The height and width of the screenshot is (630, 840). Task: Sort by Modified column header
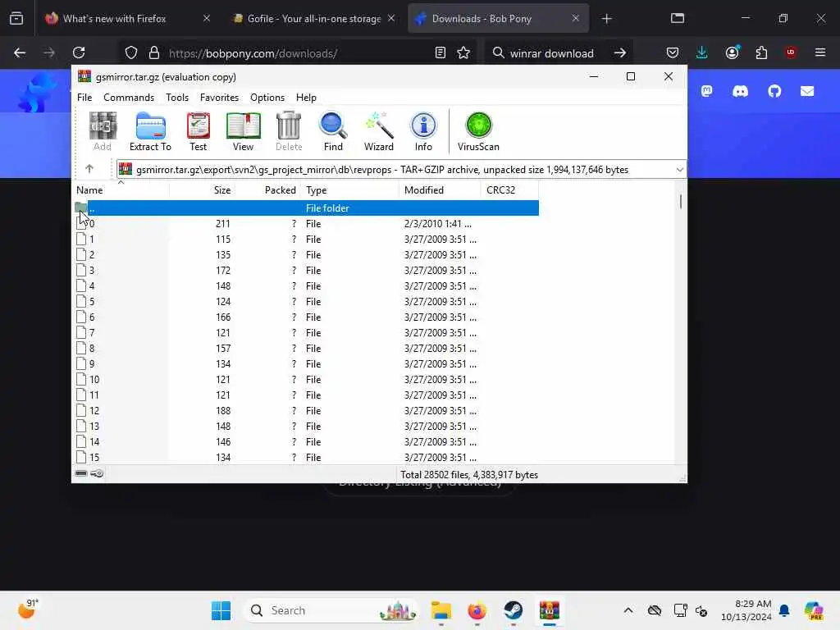click(x=440, y=190)
